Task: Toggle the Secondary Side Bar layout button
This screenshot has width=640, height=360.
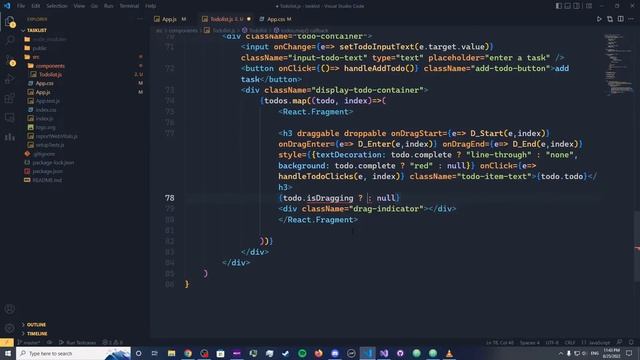Action: point(577,6)
